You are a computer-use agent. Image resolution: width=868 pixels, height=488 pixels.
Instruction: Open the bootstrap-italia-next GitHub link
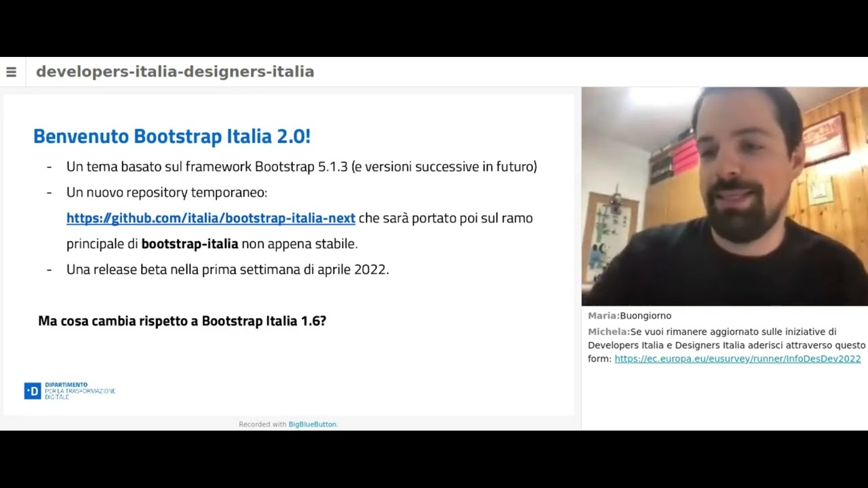(x=211, y=218)
